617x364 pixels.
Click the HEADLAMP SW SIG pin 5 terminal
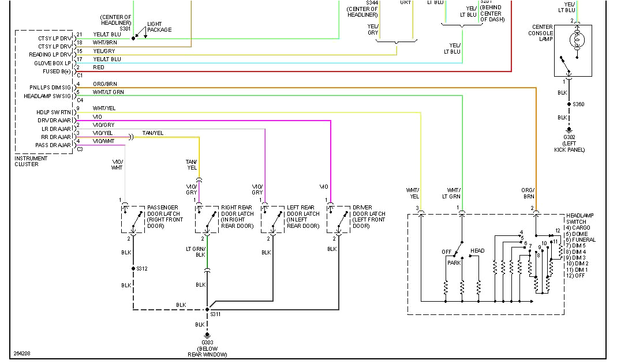point(74,95)
